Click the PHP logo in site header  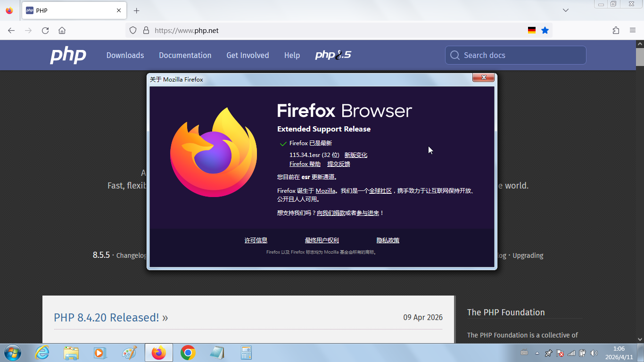[x=68, y=55]
